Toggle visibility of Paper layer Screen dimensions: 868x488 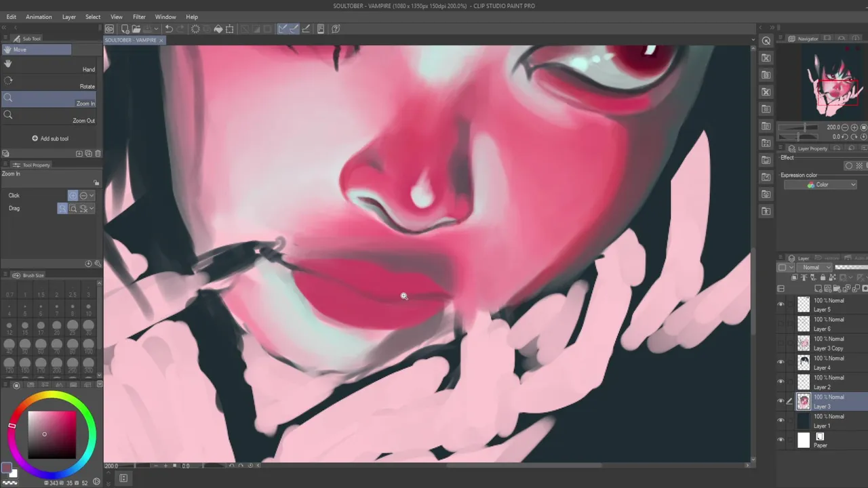click(x=781, y=441)
